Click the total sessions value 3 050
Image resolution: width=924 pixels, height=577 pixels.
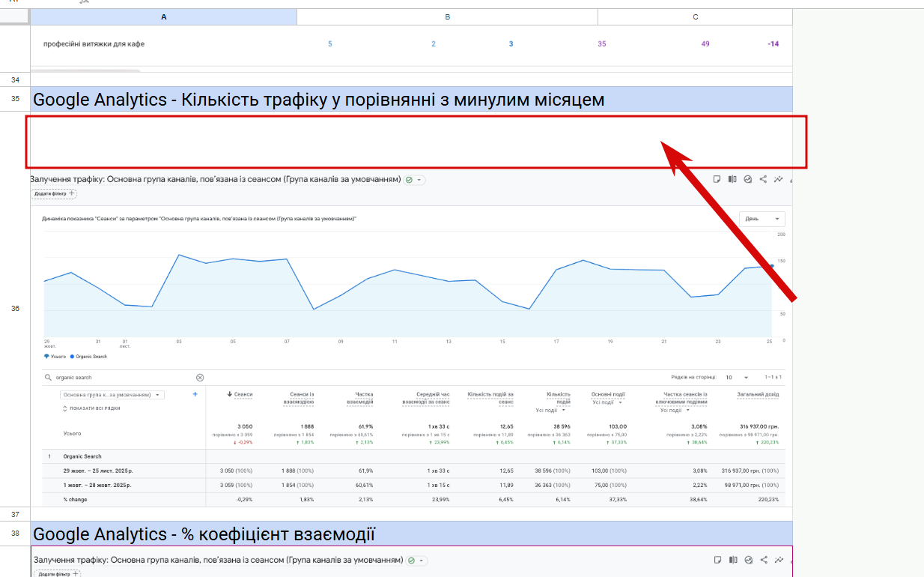pyautogui.click(x=244, y=426)
